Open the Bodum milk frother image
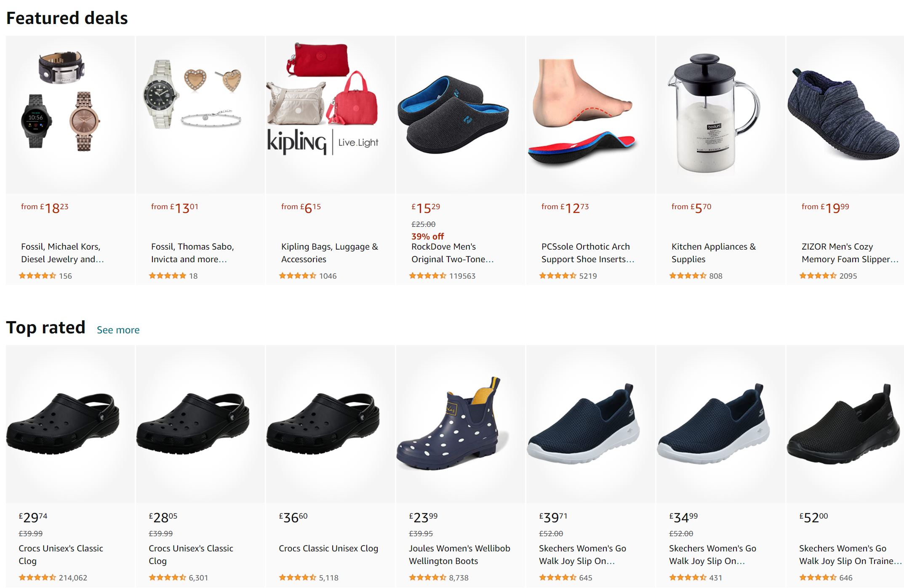Viewport: 904px width, 588px height. [721, 114]
